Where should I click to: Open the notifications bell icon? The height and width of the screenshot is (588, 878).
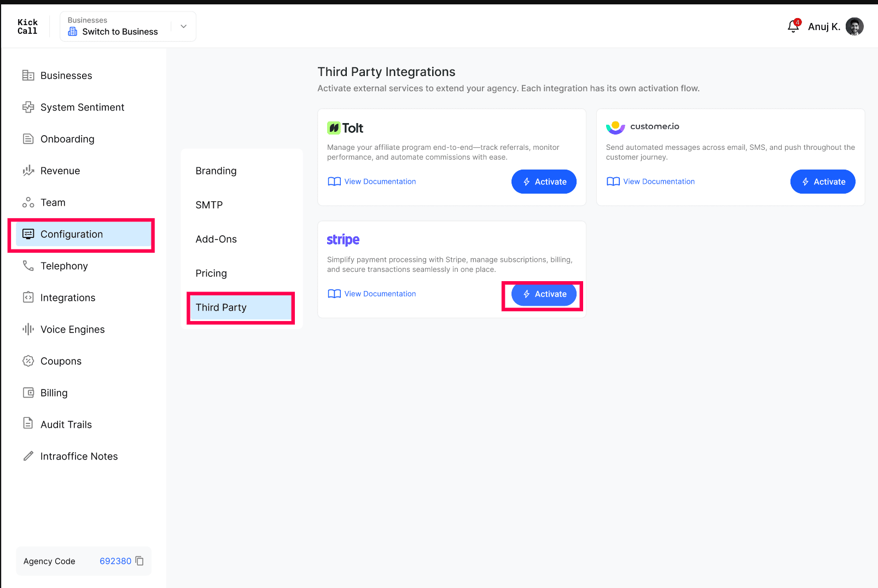793,26
